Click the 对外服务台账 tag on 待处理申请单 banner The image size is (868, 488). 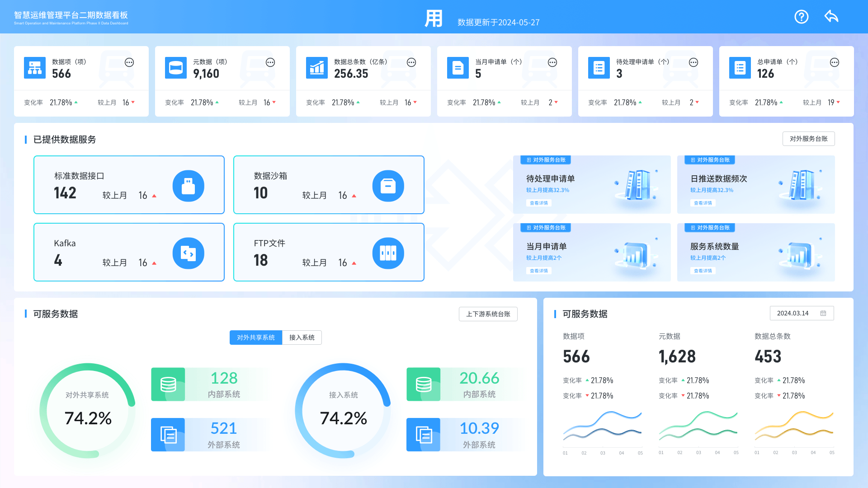(x=546, y=160)
